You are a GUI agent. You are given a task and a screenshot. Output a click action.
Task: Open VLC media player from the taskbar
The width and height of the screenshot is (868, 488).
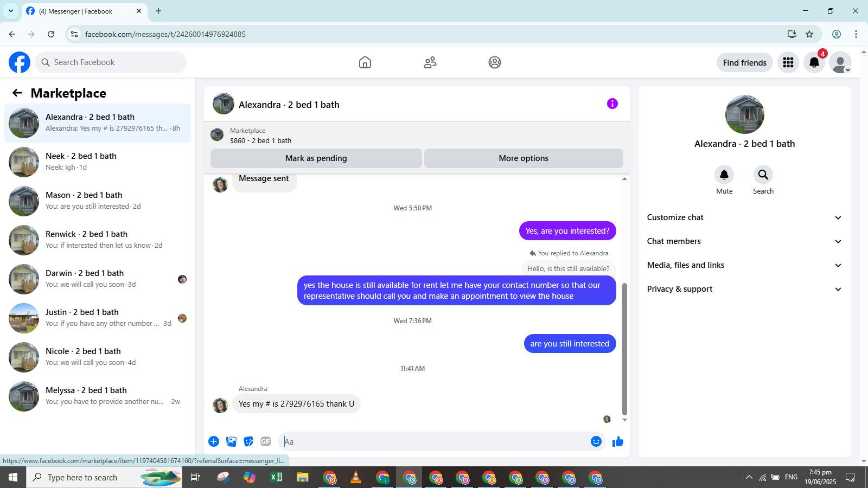click(x=355, y=477)
